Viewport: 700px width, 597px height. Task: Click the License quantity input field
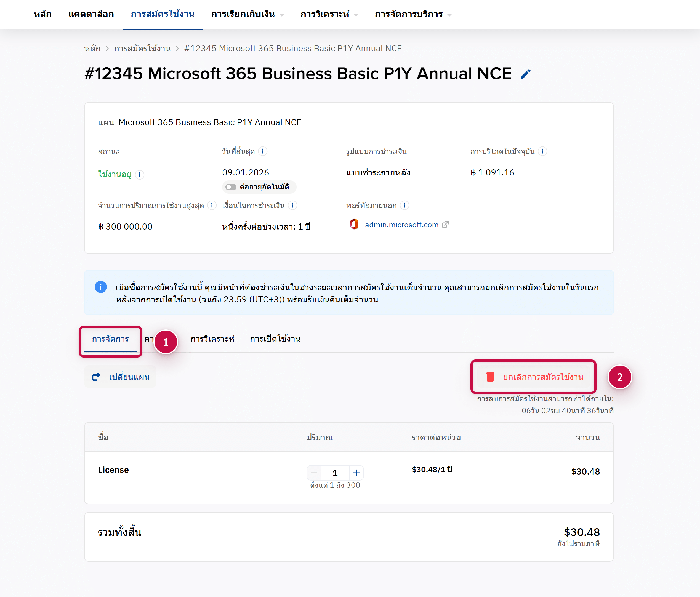click(335, 473)
